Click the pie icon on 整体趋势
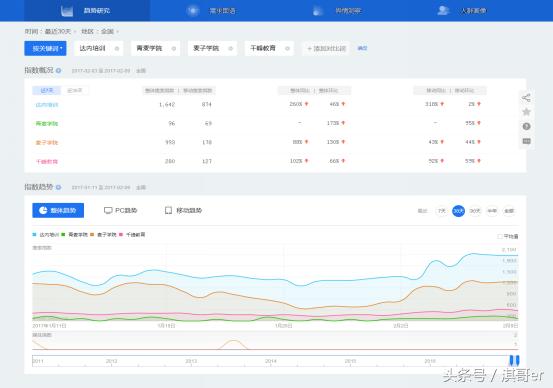 (43, 210)
